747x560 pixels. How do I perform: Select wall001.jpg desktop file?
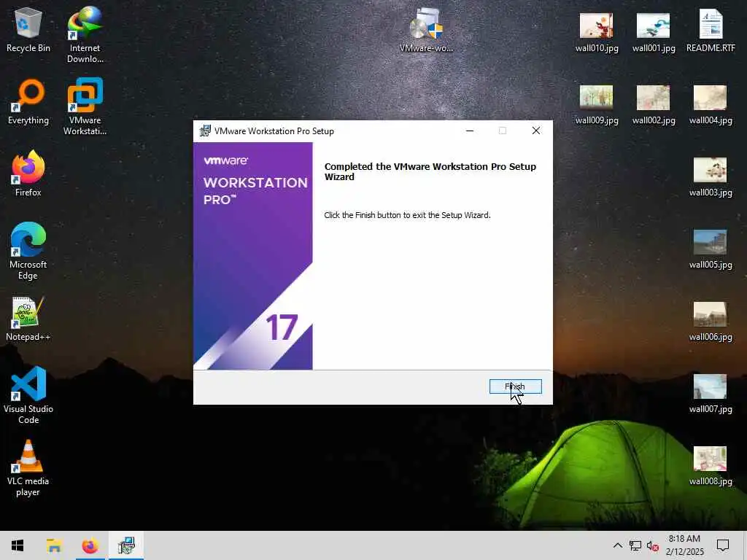(x=654, y=32)
